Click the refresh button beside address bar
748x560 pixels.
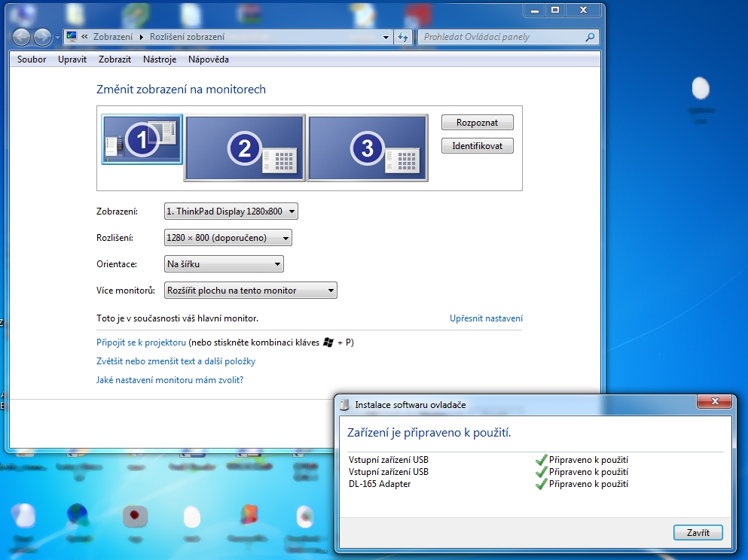(x=403, y=37)
